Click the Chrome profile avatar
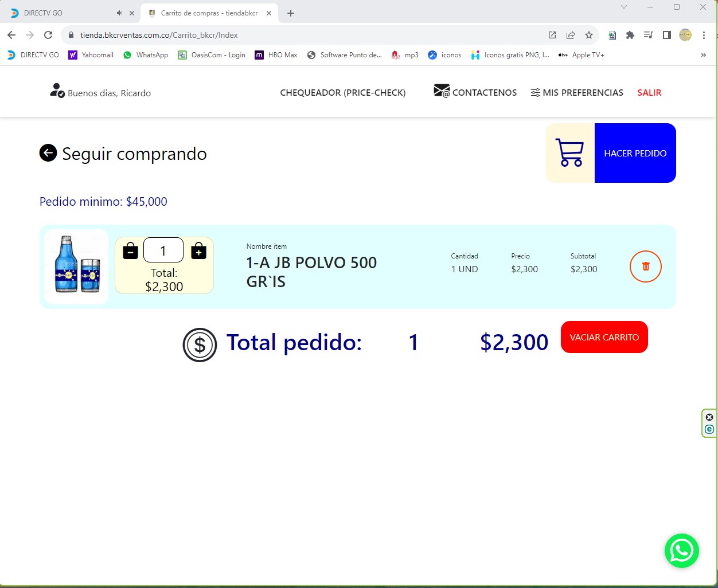This screenshot has width=718, height=588. [685, 35]
